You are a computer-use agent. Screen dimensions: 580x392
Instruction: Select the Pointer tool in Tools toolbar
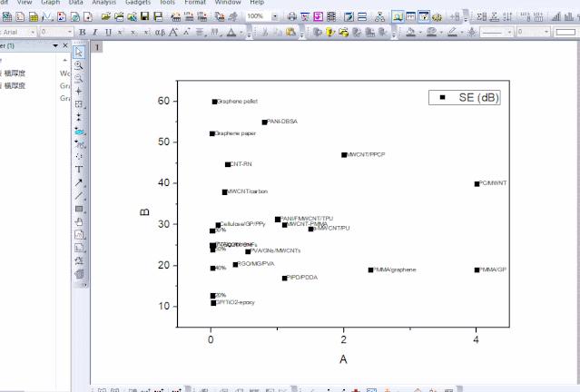pyautogui.click(x=78, y=52)
